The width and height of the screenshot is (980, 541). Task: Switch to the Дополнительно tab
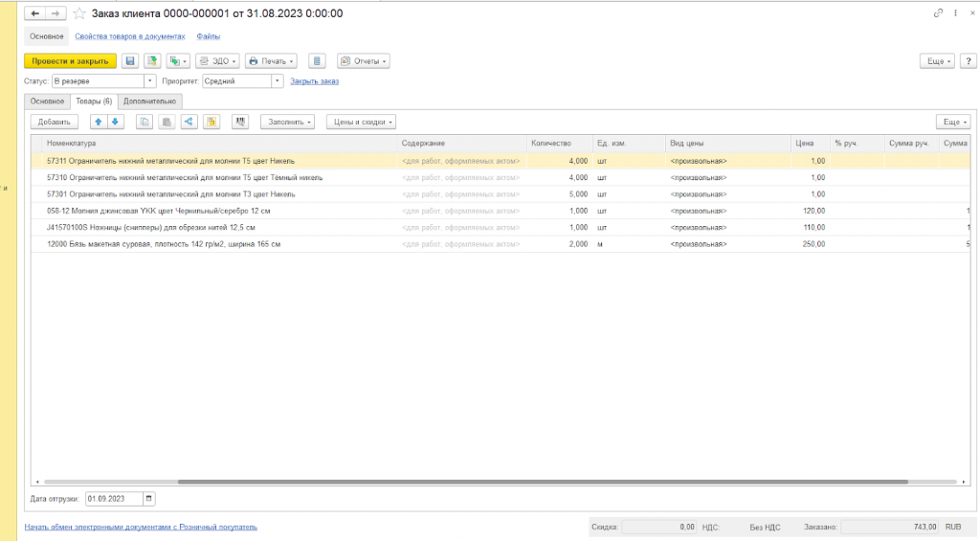[x=150, y=101]
